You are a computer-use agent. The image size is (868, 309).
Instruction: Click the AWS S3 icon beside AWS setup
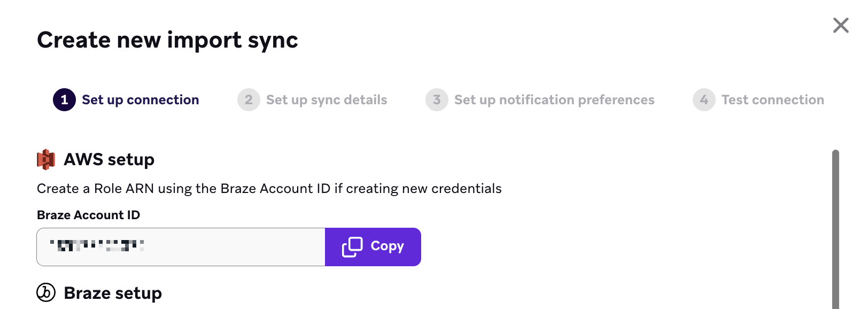45,159
